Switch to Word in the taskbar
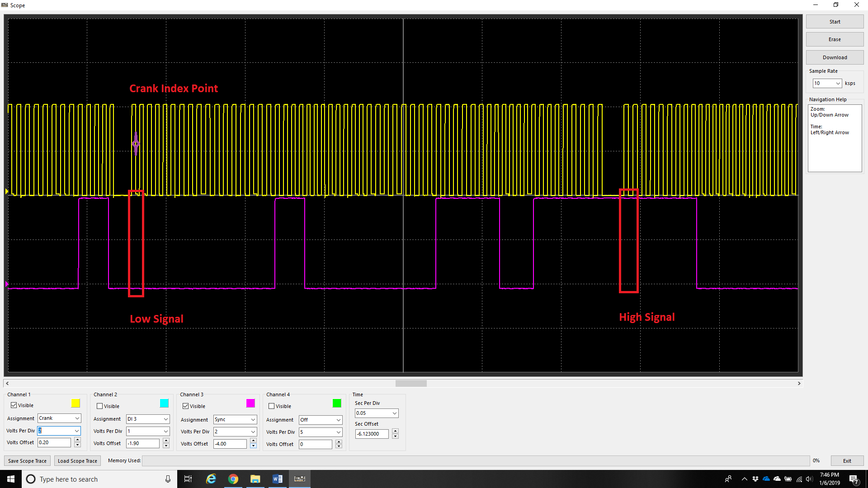Screen dimensions: 868x488 click(278, 479)
